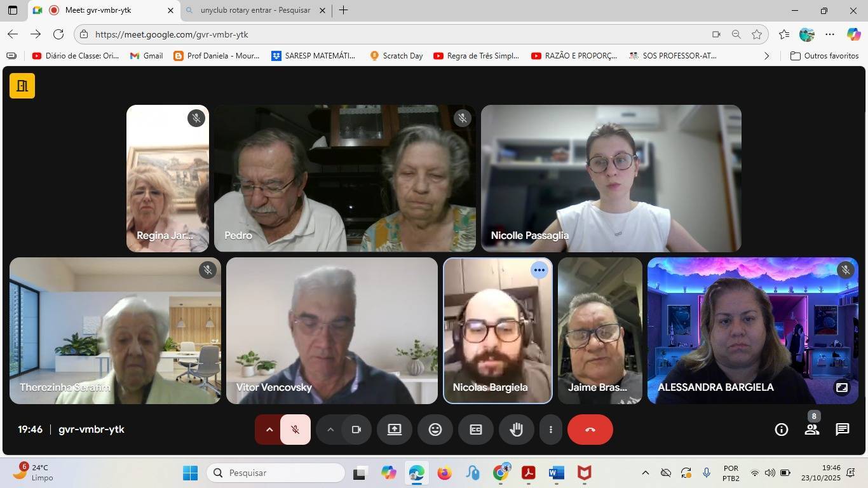The image size is (868, 488).
Task: Open options on Nicolas Bargiela tile
Action: pos(539,270)
